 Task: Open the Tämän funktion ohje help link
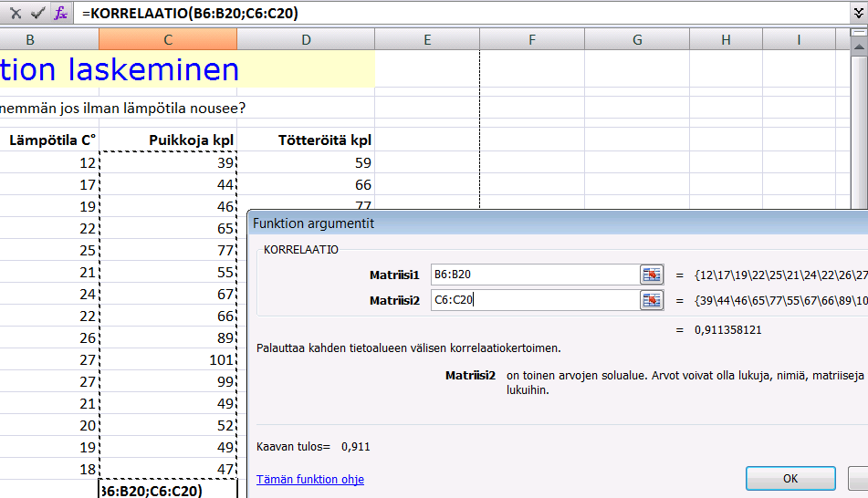click(x=310, y=479)
